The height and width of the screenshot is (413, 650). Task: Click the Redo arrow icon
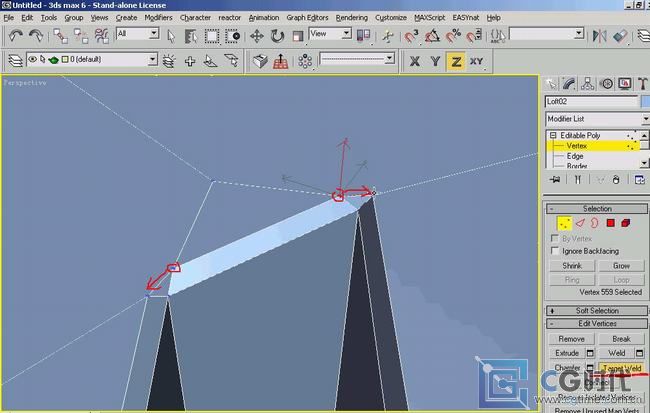click(x=36, y=36)
